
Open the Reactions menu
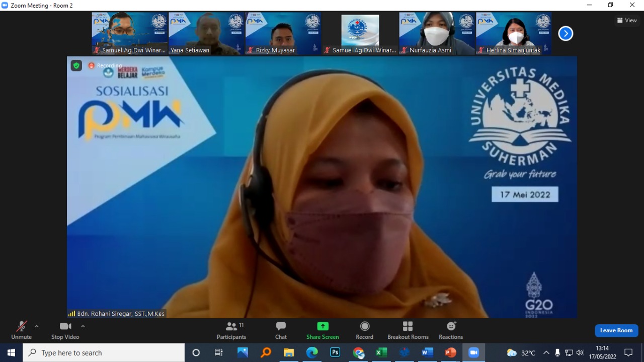451,330
